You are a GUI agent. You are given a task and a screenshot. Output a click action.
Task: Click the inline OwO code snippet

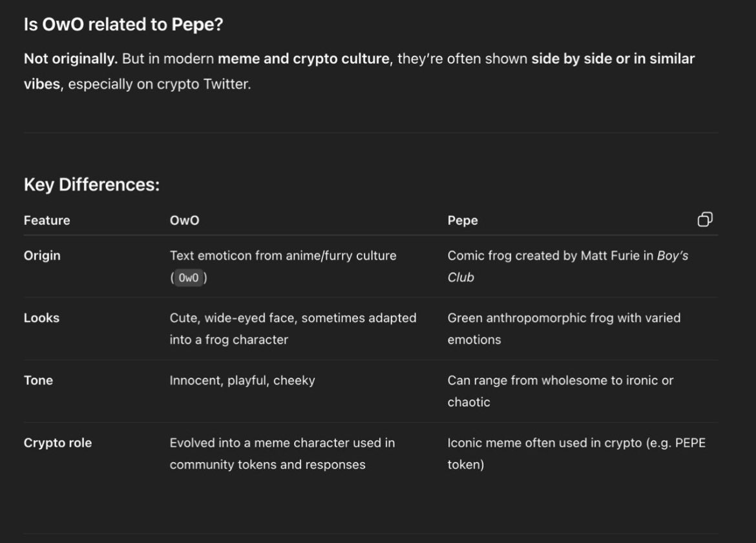(x=189, y=278)
